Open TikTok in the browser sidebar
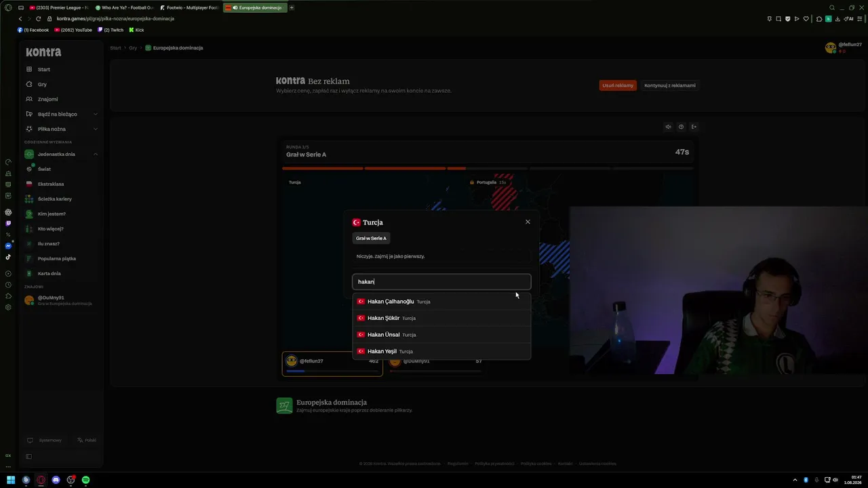Image resolution: width=868 pixels, height=488 pixels. click(x=8, y=257)
